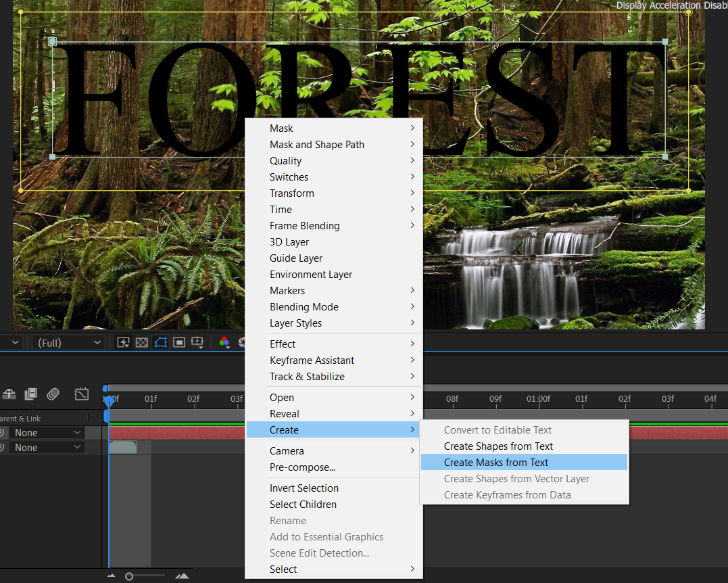Expand the Camera submenu
The image size is (728, 583).
coord(334,451)
